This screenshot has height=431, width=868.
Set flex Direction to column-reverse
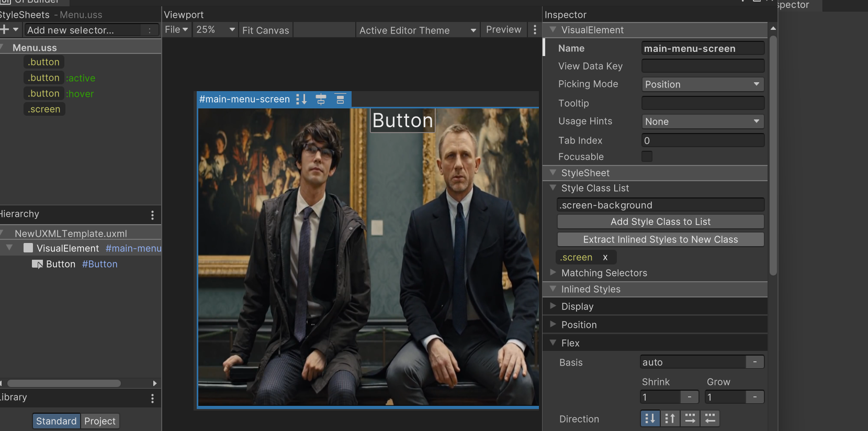pyautogui.click(x=670, y=418)
